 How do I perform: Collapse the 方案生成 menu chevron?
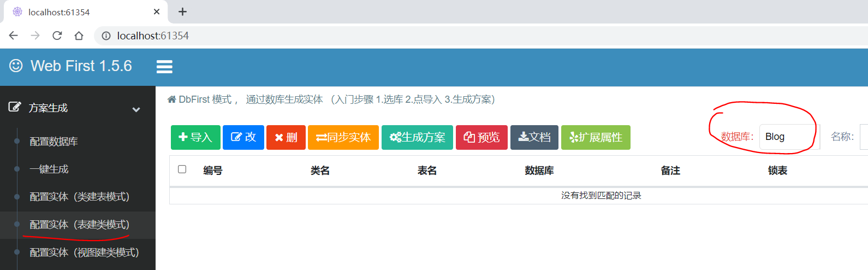(136, 109)
